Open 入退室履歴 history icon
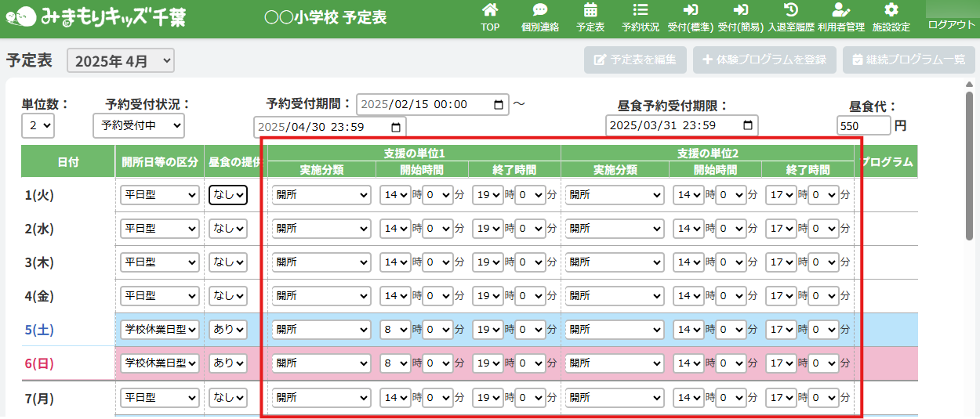 [x=791, y=11]
